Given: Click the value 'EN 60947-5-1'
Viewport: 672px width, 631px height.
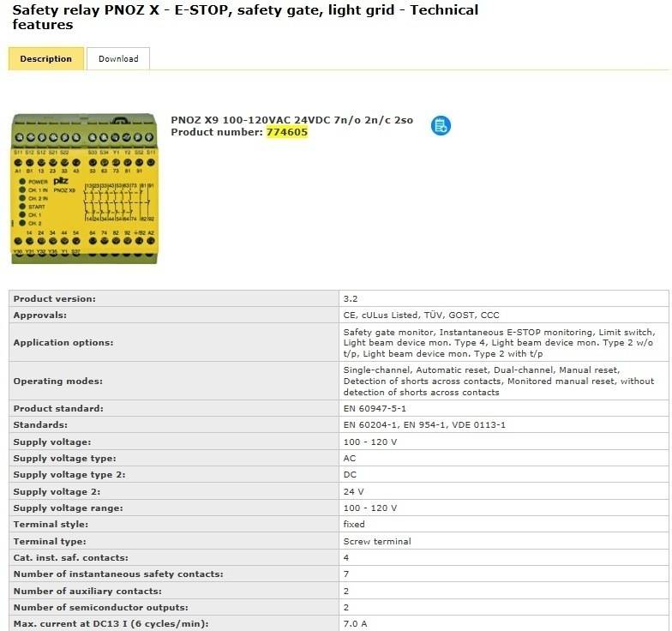Looking at the screenshot, I should click(x=375, y=408).
